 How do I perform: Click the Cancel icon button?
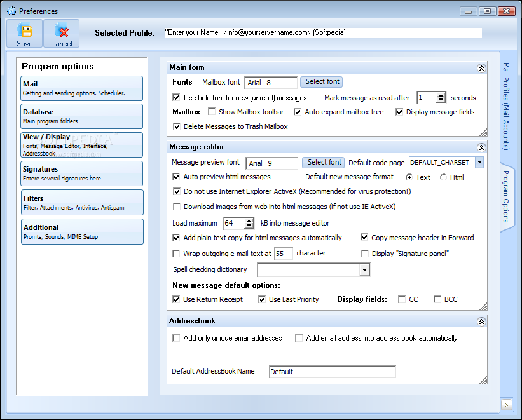pos(61,34)
